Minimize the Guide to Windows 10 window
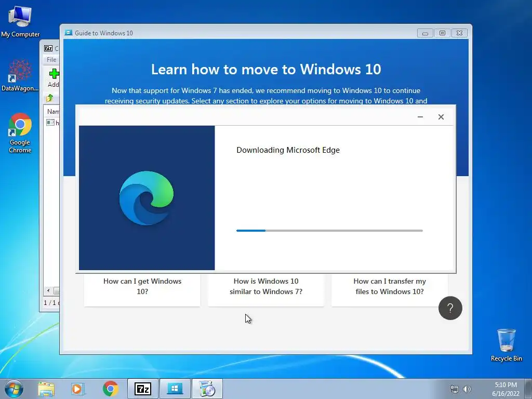The width and height of the screenshot is (532, 399). point(425,33)
